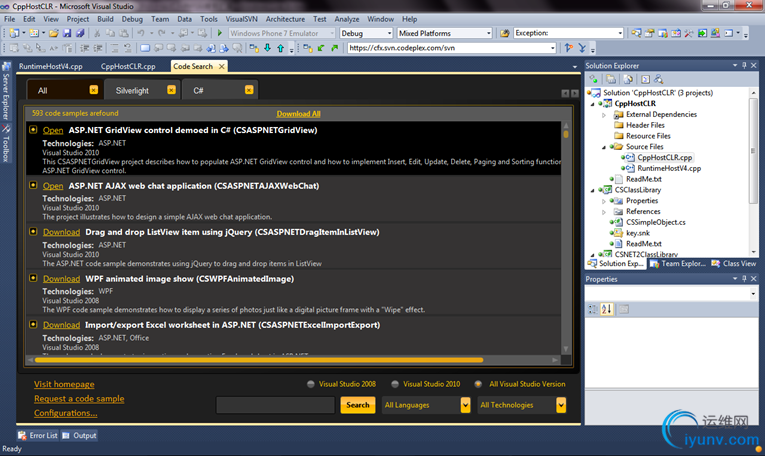Viewport: 765px width, 456px height.
Task: Click the Open File folder icon
Action: tap(54, 33)
